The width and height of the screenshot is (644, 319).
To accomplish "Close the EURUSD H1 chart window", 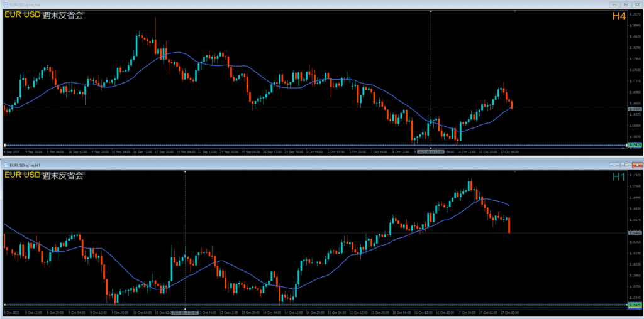I will [638, 165].
